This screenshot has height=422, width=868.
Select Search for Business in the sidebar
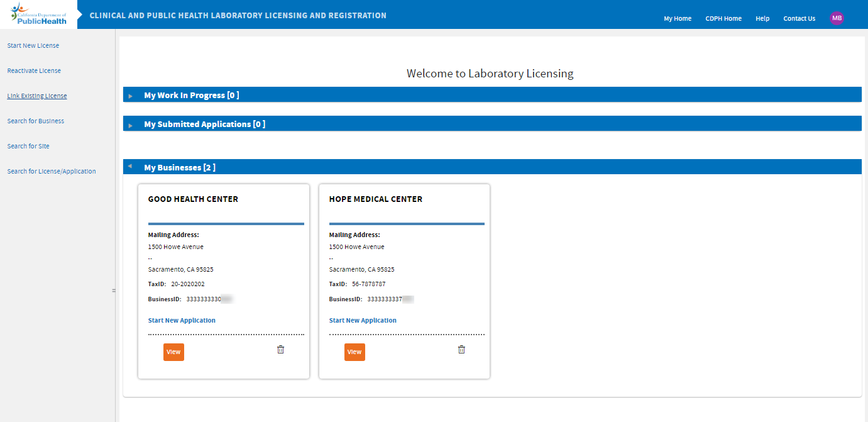point(35,121)
